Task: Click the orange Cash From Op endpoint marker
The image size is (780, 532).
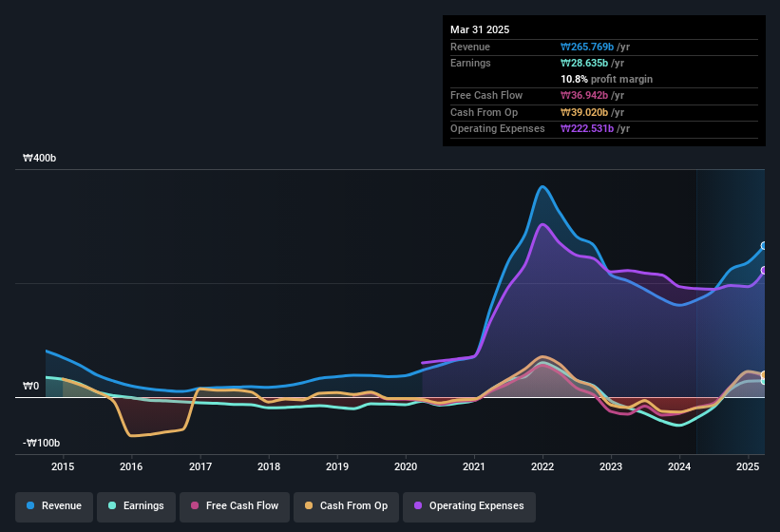Action: (x=764, y=375)
